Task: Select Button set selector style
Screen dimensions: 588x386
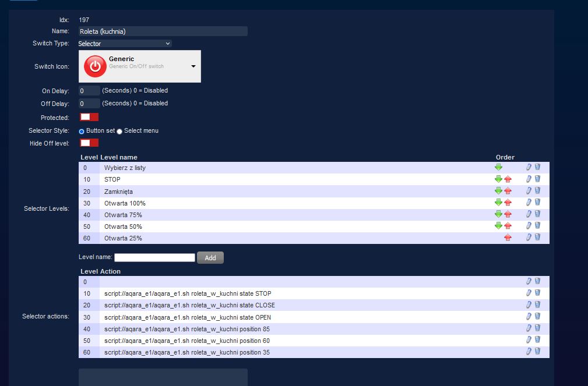Action: (82, 131)
